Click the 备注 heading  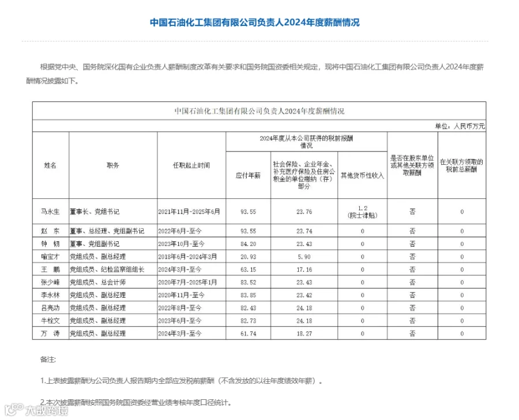48,360
